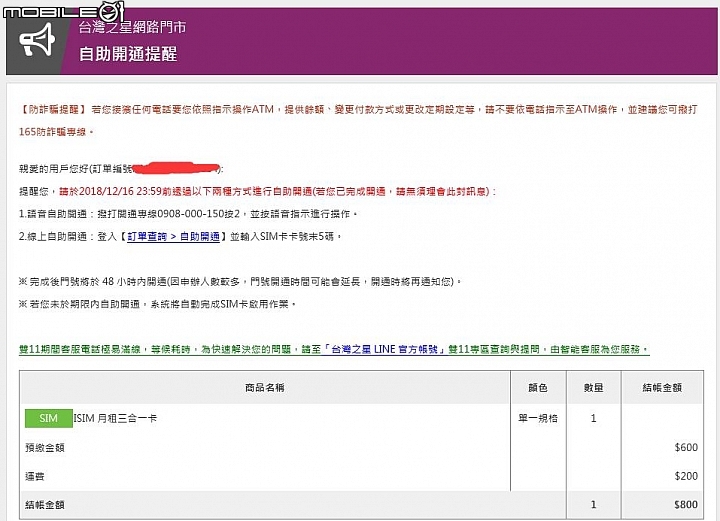This screenshot has height=521, width=720.
Task: Click the quantity 1 in the SIM row
Action: (x=593, y=418)
